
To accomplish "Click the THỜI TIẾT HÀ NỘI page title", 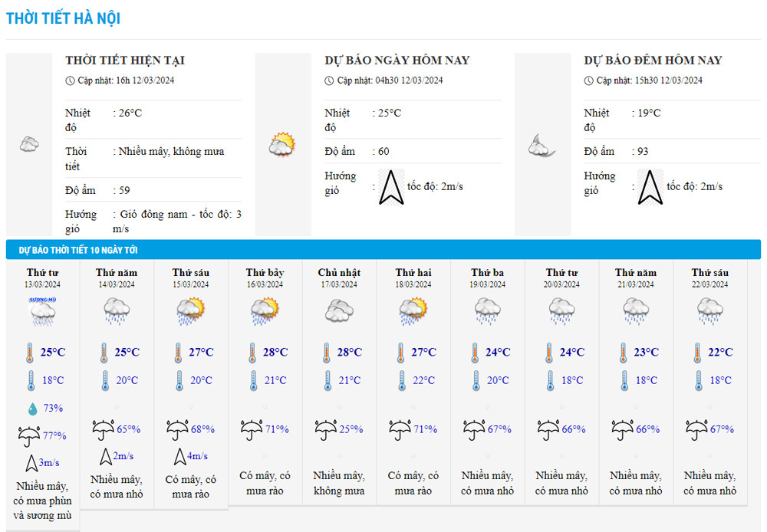I will [63, 18].
